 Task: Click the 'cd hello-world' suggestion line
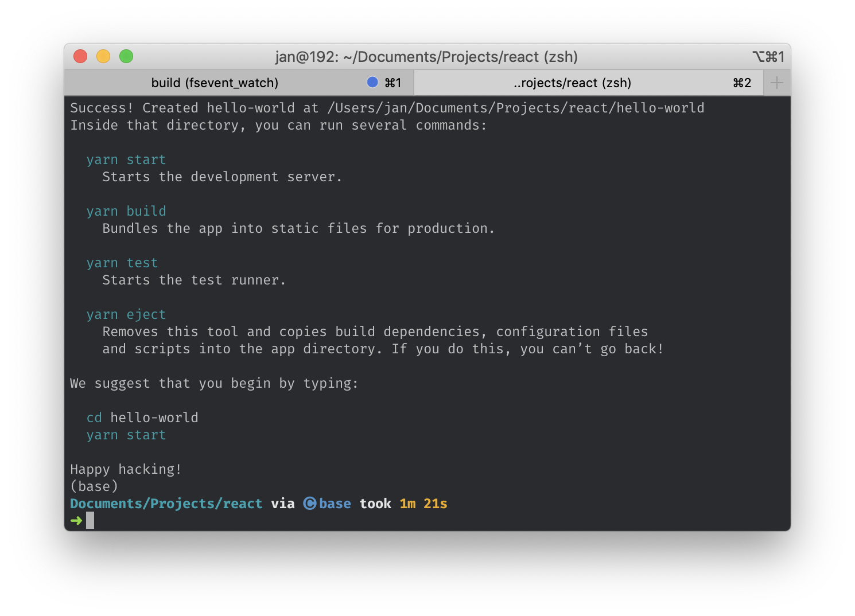[x=142, y=418]
